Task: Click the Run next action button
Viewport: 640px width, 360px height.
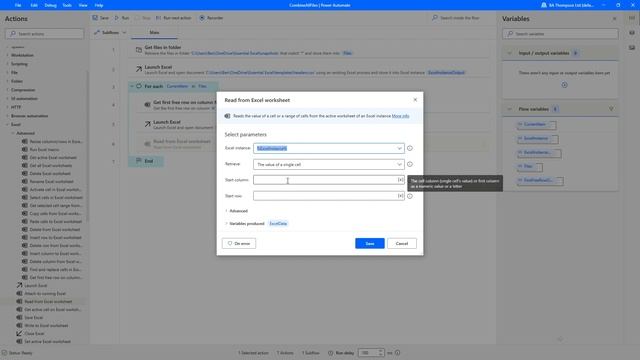Action: click(173, 18)
